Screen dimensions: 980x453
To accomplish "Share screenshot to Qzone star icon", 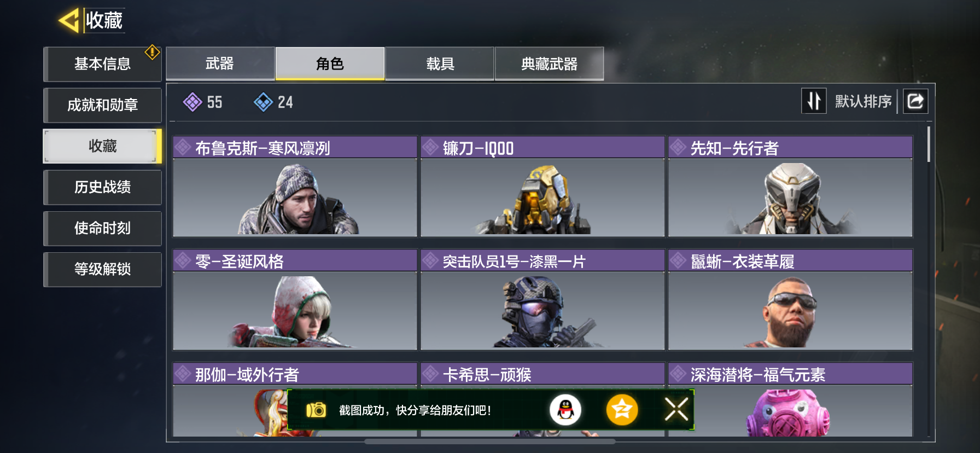I will (x=622, y=410).
